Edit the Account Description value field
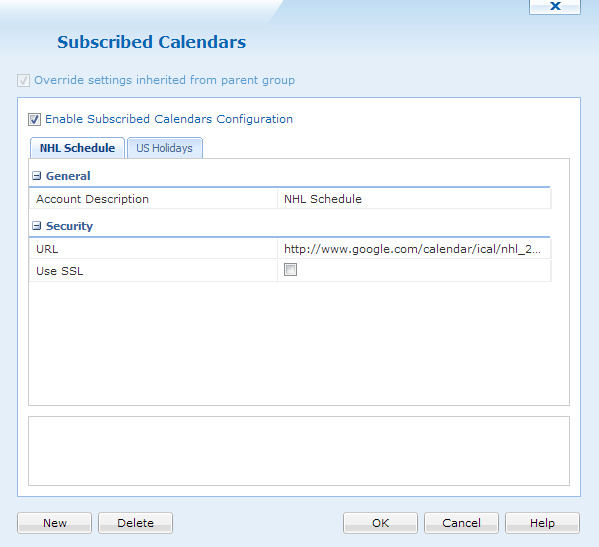599x547 pixels. [414, 199]
